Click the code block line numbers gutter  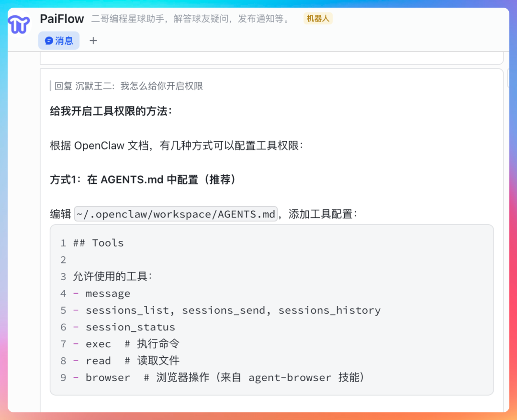[x=63, y=310]
